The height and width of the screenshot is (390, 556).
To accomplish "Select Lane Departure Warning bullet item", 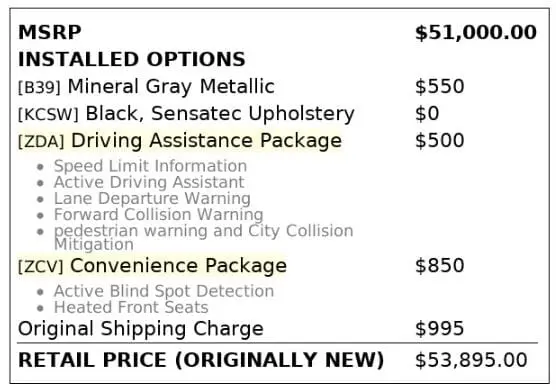I will point(152,199).
